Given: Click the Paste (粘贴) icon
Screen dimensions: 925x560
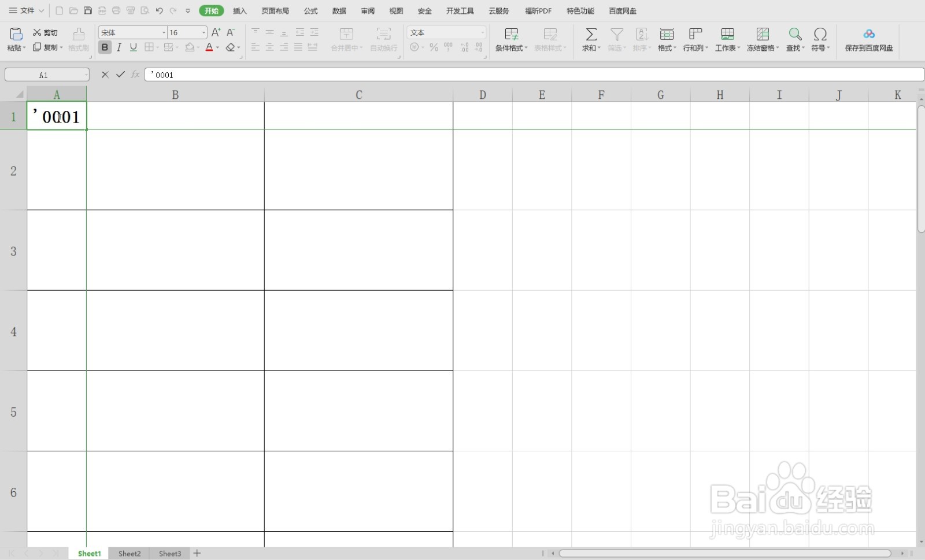Looking at the screenshot, I should tap(16, 34).
